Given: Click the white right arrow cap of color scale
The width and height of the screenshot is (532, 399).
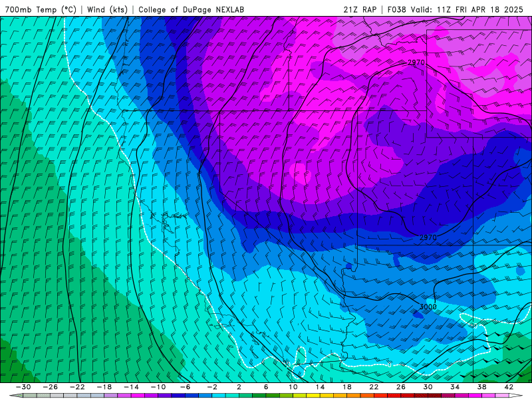Looking at the screenshot, I should click(x=516, y=396).
